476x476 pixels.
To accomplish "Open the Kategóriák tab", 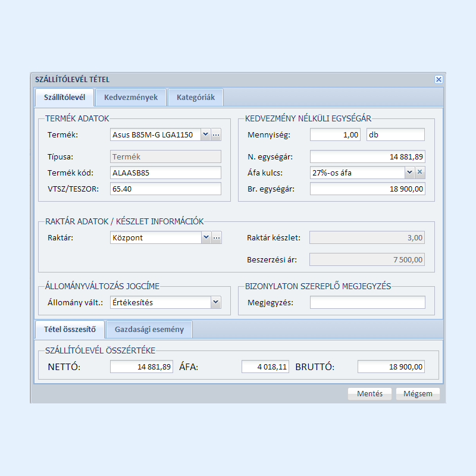I will coord(195,97).
